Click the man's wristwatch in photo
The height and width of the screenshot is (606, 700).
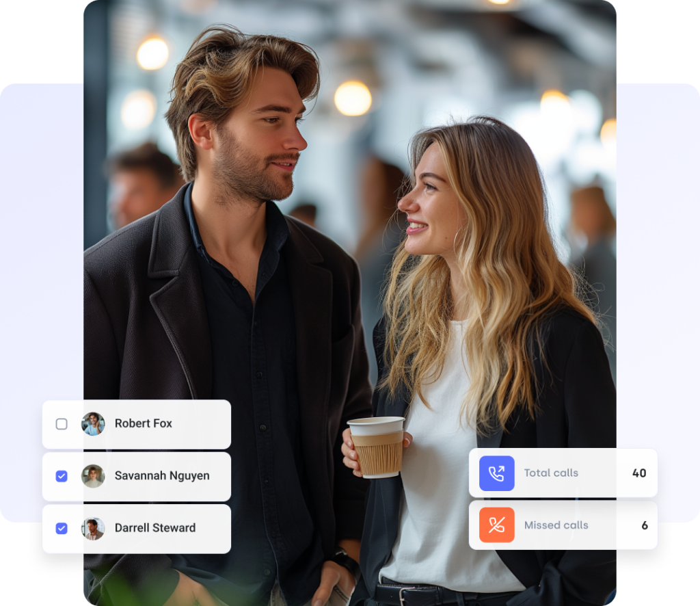(x=346, y=562)
